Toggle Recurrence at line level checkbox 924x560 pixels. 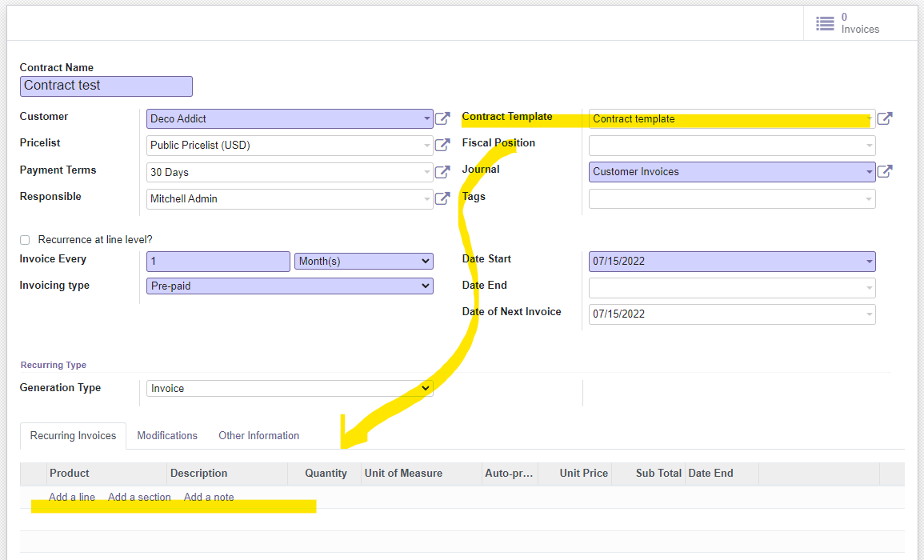coord(25,240)
